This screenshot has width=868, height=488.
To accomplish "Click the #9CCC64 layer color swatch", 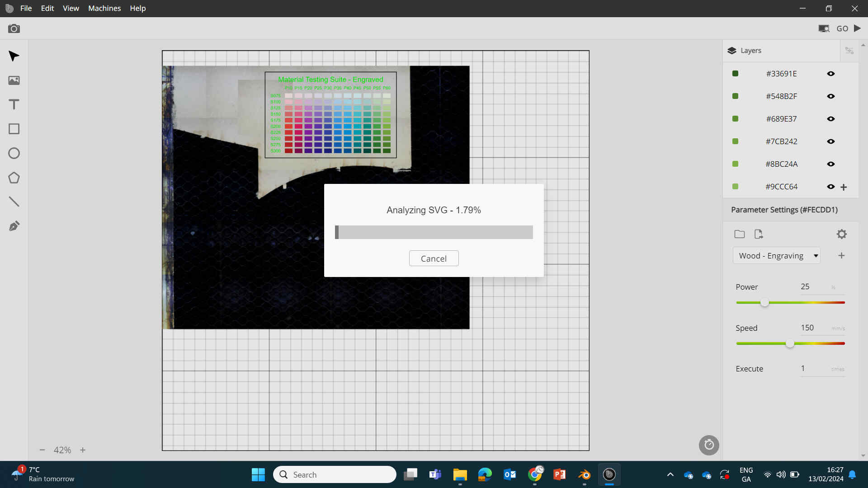I will (x=735, y=187).
